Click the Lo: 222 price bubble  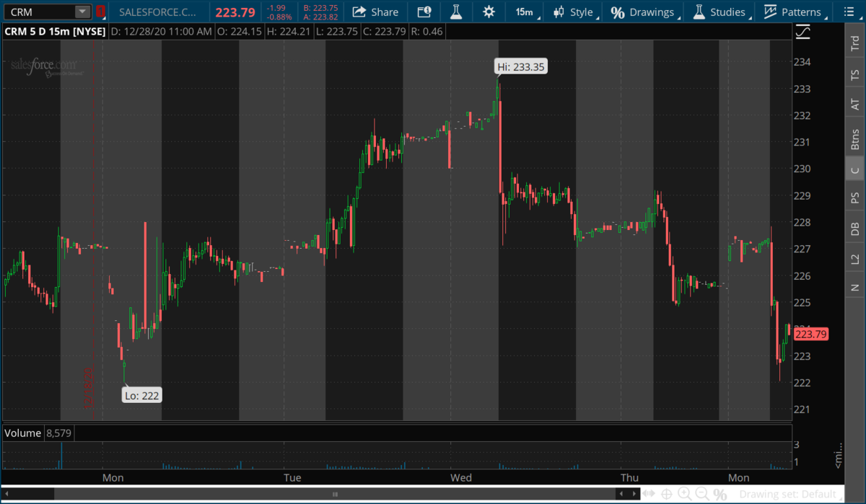[x=141, y=395]
